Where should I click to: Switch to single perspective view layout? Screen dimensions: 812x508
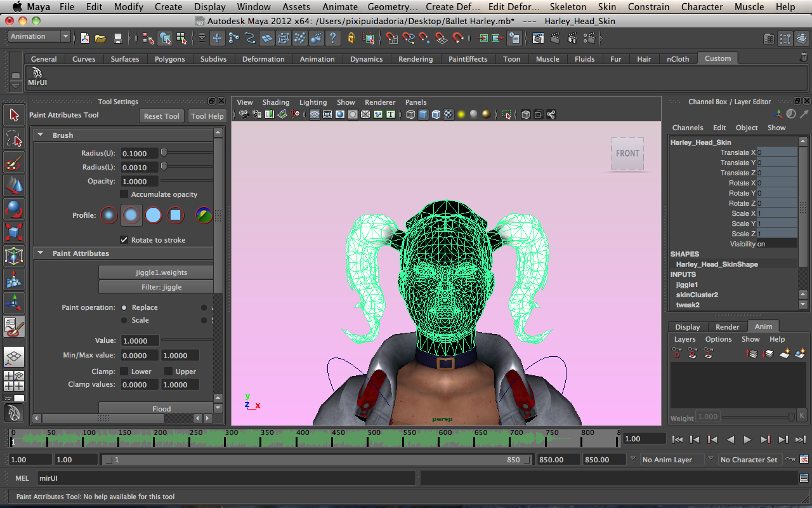tap(14, 357)
